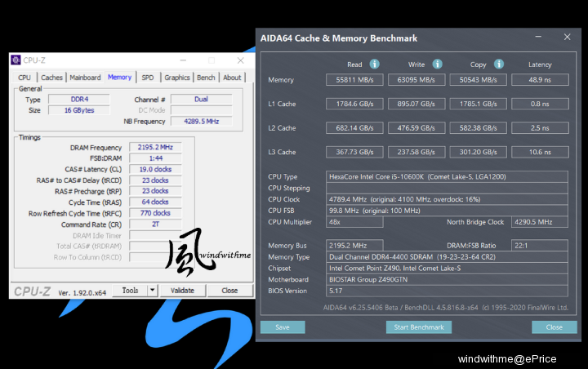Click the 16 GBytes Size value in CPU-Z
588x369 pixels.
point(79,110)
